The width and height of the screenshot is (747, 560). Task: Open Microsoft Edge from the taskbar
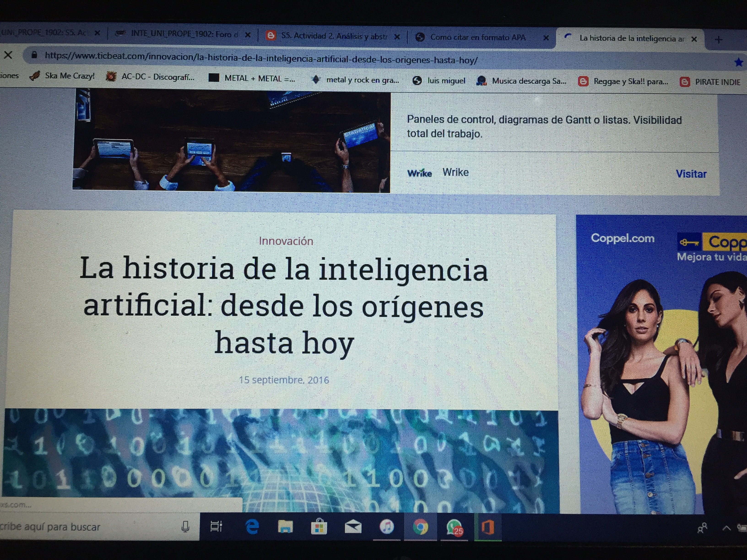click(252, 526)
